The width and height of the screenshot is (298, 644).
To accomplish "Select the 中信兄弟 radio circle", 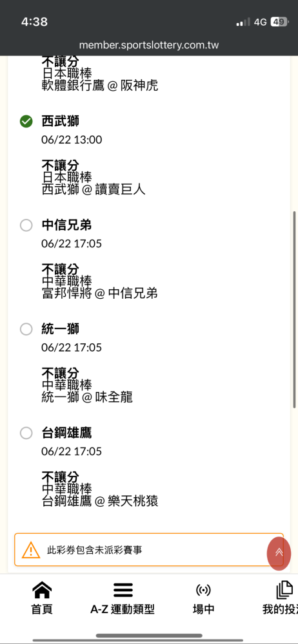I will tap(26, 225).
